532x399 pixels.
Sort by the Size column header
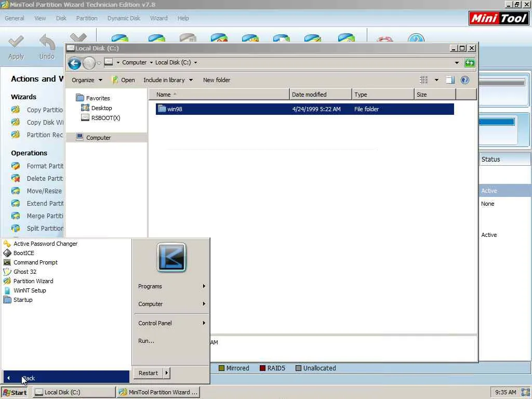(435, 95)
